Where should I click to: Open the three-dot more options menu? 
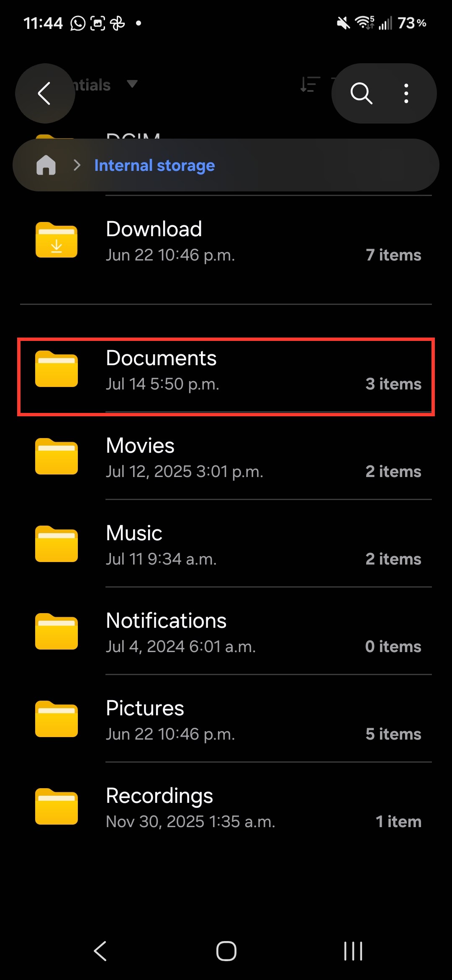pyautogui.click(x=406, y=93)
